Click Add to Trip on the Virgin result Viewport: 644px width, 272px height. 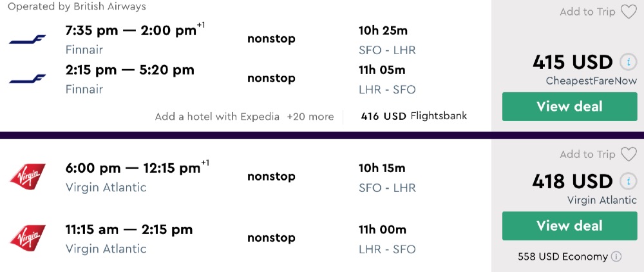(587, 154)
